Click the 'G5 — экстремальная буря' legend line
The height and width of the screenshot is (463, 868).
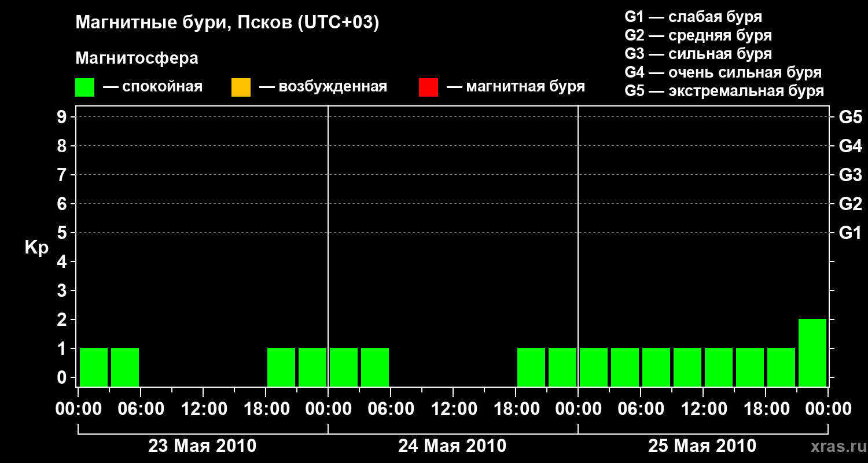tap(724, 91)
